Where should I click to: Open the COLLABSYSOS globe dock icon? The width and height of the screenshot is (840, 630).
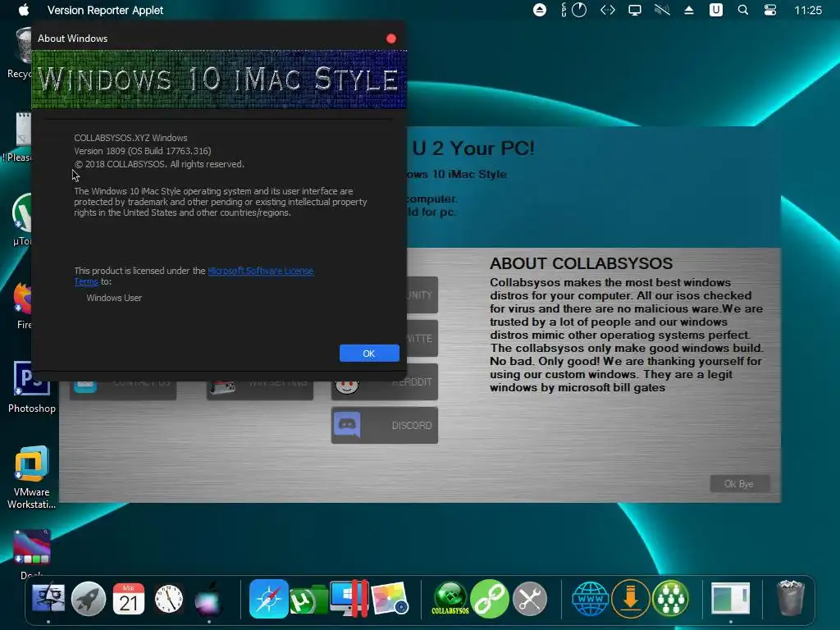(450, 598)
